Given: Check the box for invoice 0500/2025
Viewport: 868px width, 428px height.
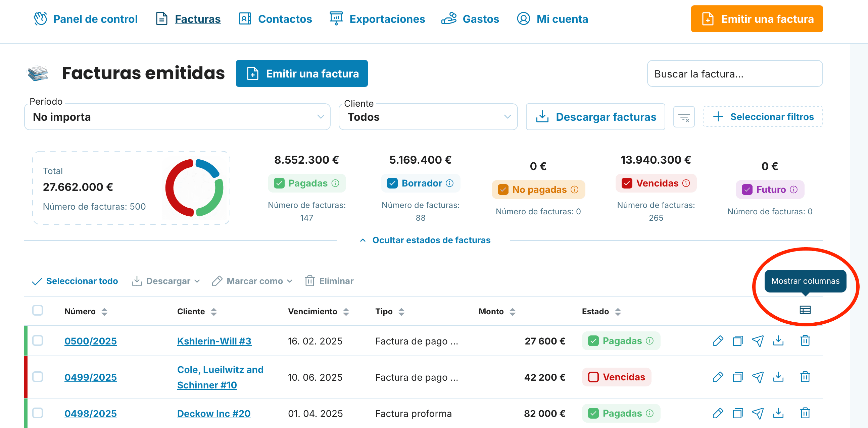Looking at the screenshot, I should (37, 340).
